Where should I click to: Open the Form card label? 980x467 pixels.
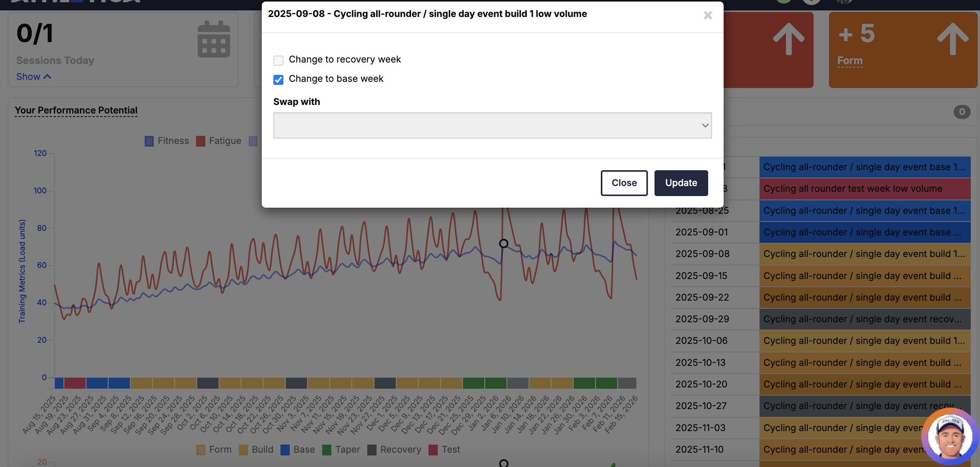tap(849, 61)
